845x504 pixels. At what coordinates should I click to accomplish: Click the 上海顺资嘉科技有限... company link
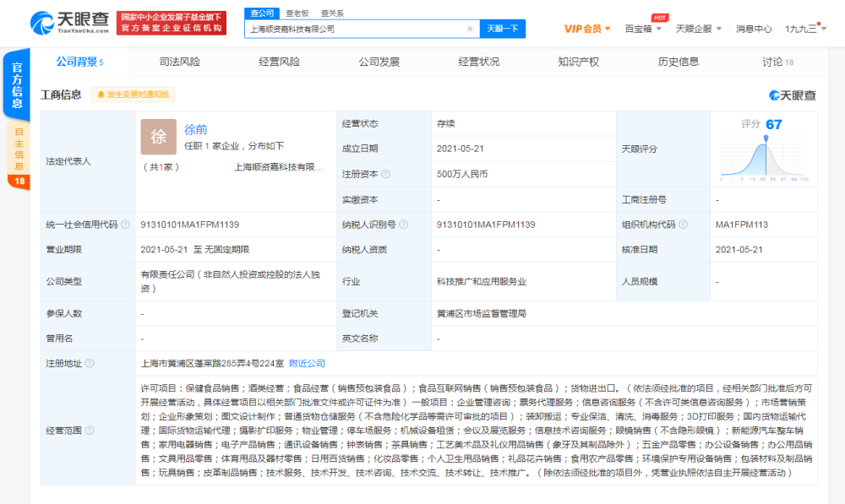pyautogui.click(x=279, y=167)
